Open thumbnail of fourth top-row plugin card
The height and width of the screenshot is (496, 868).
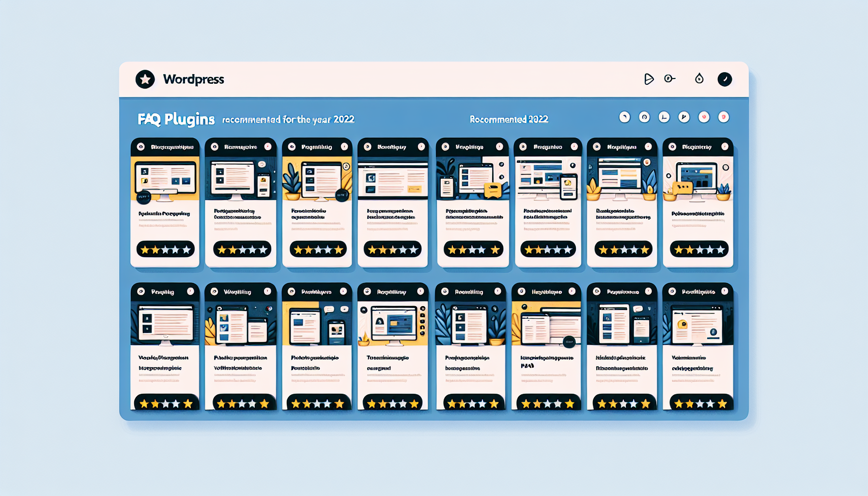tap(393, 179)
